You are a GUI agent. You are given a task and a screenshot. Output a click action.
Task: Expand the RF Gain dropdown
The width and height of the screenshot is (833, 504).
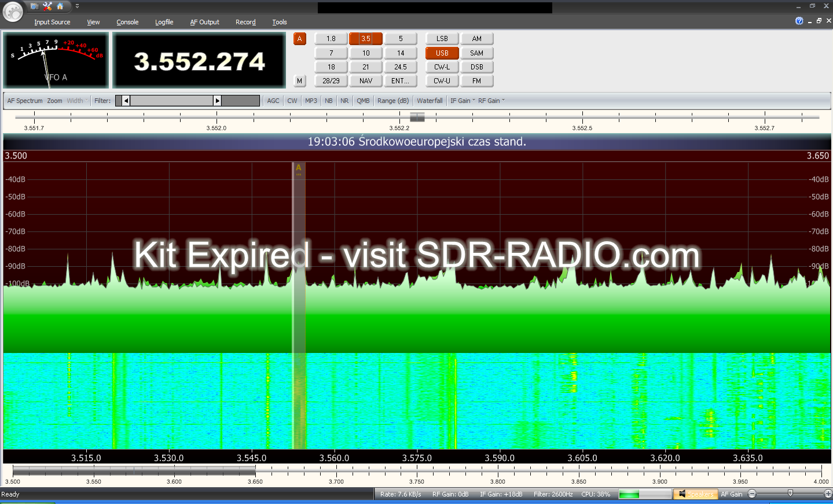coord(491,101)
